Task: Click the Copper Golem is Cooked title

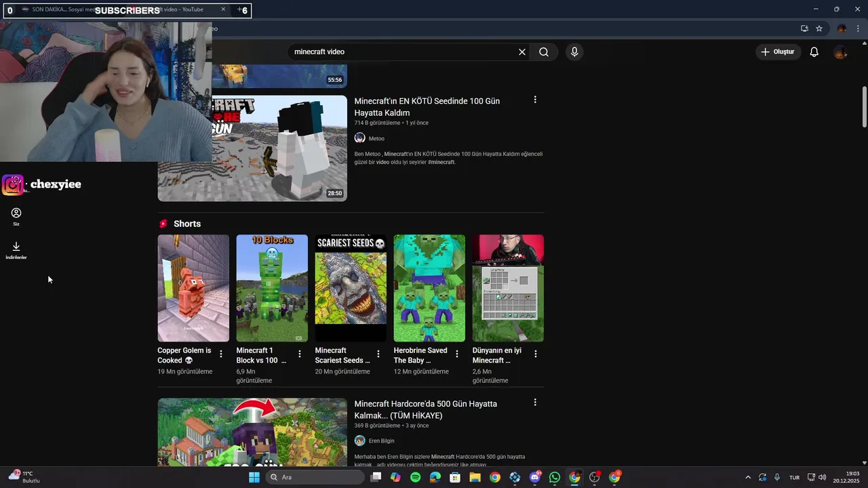Action: tap(184, 356)
